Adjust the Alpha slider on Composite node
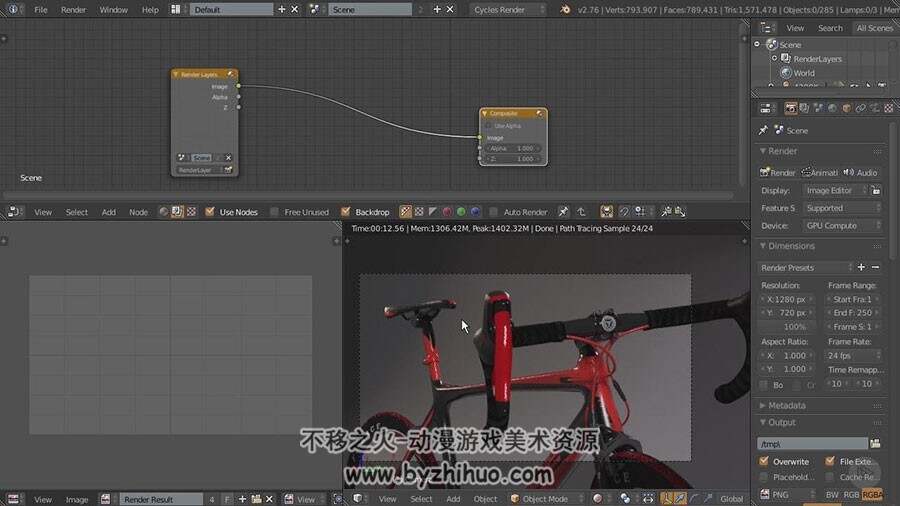900x506 pixels. point(513,148)
